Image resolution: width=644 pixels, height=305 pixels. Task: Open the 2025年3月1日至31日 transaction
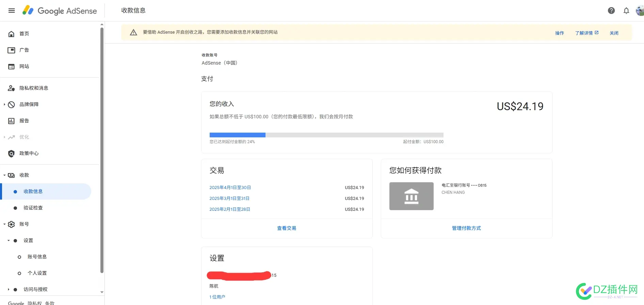(x=229, y=199)
